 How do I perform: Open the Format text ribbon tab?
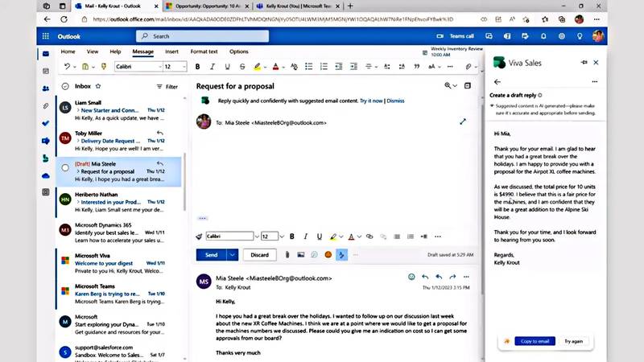click(204, 51)
